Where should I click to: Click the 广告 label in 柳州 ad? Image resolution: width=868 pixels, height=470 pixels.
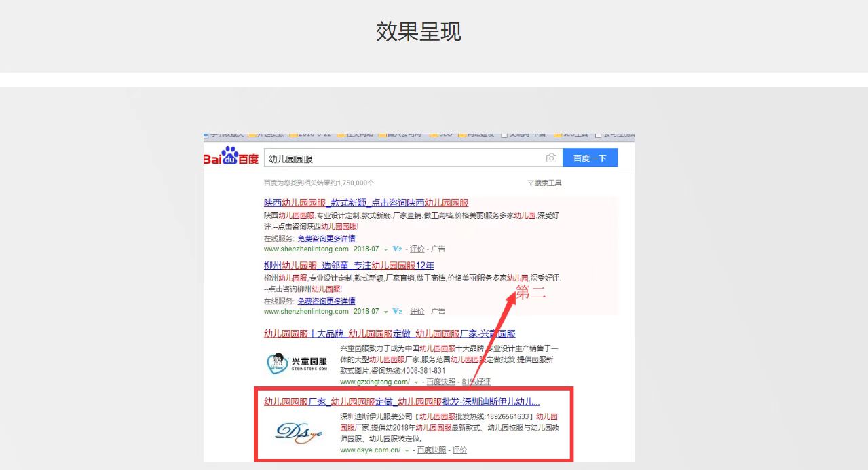(x=438, y=311)
